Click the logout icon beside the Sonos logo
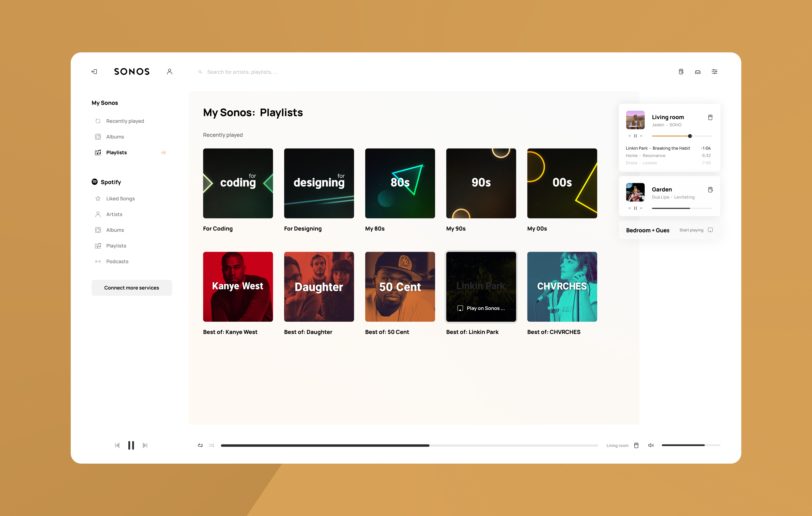This screenshot has height=516, width=812. 94,72
